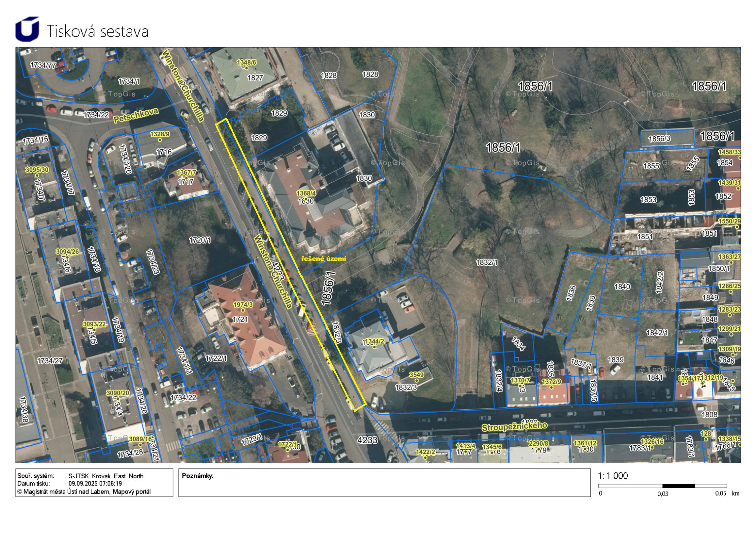Click the S-JTSK_Krovak_East_North coordinate system text
756x546 pixels.
tap(106, 476)
